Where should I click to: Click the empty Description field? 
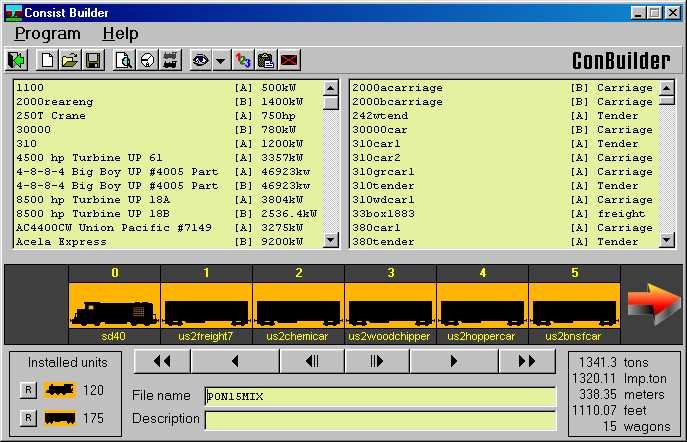[380, 421]
